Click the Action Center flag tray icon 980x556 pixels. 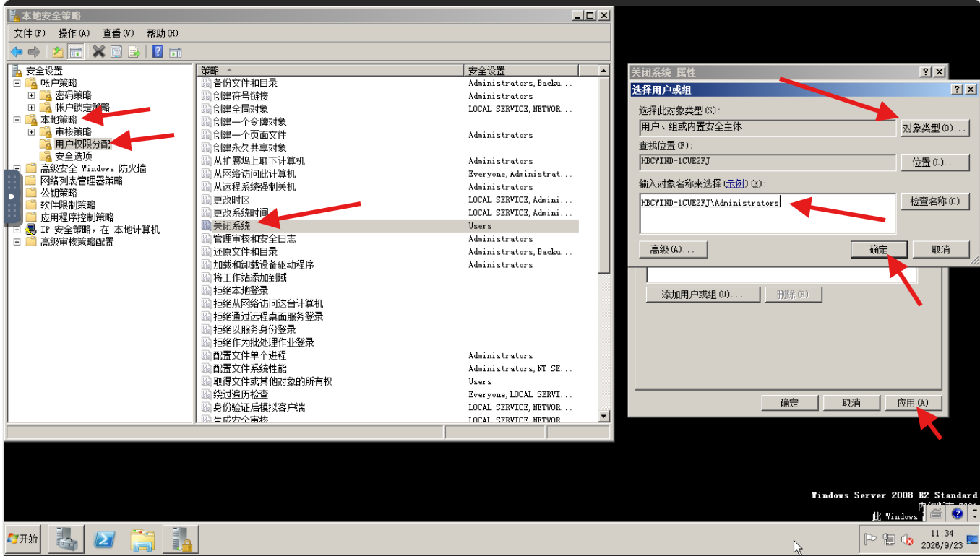pos(871,539)
